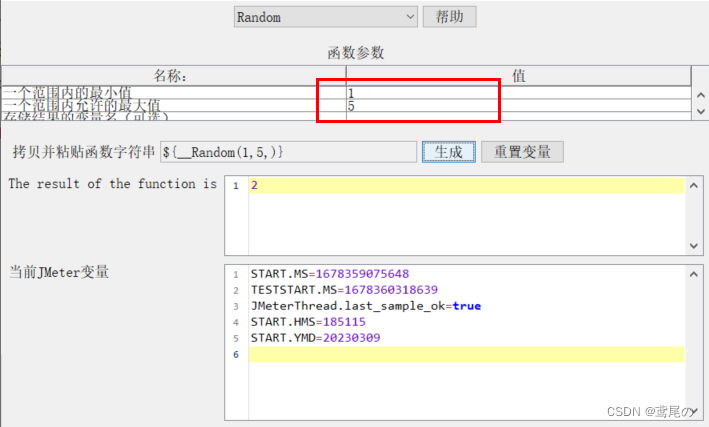709x427 pixels.
Task: Click the 重置变量 reset variables button
Action: coord(522,152)
